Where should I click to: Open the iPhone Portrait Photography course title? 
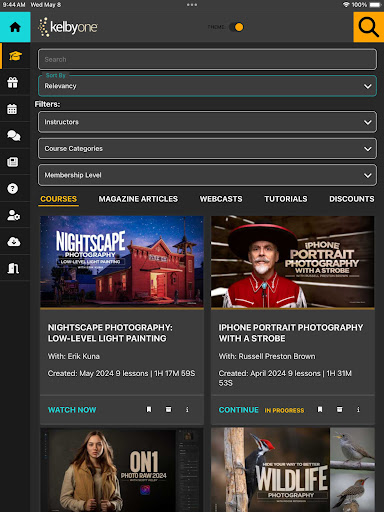click(x=291, y=333)
